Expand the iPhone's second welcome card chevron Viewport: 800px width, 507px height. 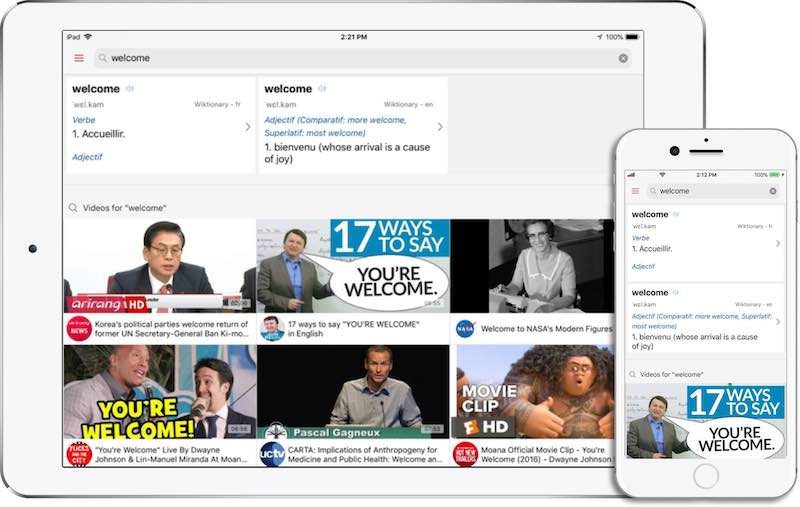click(777, 320)
